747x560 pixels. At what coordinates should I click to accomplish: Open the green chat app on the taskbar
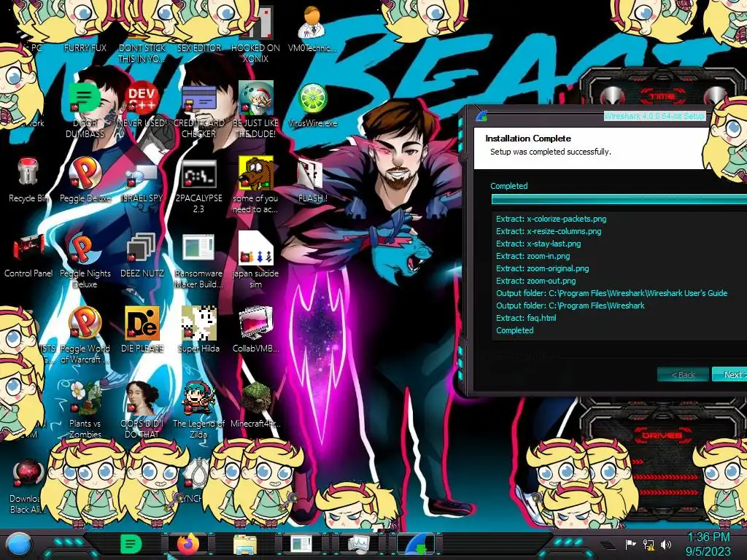131,544
